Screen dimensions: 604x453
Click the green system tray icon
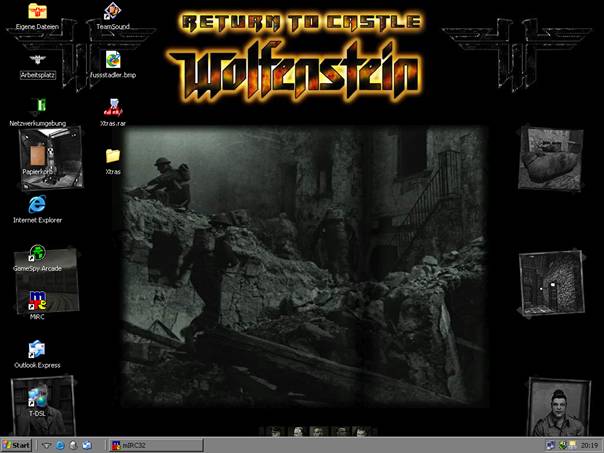562,445
